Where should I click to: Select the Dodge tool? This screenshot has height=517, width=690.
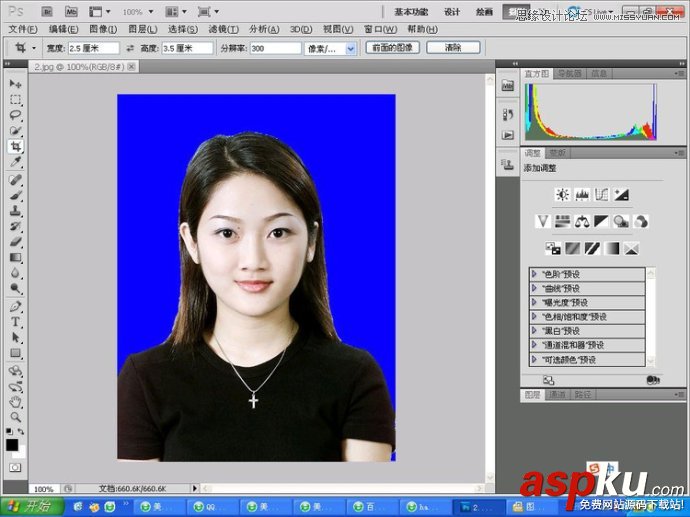(x=15, y=289)
